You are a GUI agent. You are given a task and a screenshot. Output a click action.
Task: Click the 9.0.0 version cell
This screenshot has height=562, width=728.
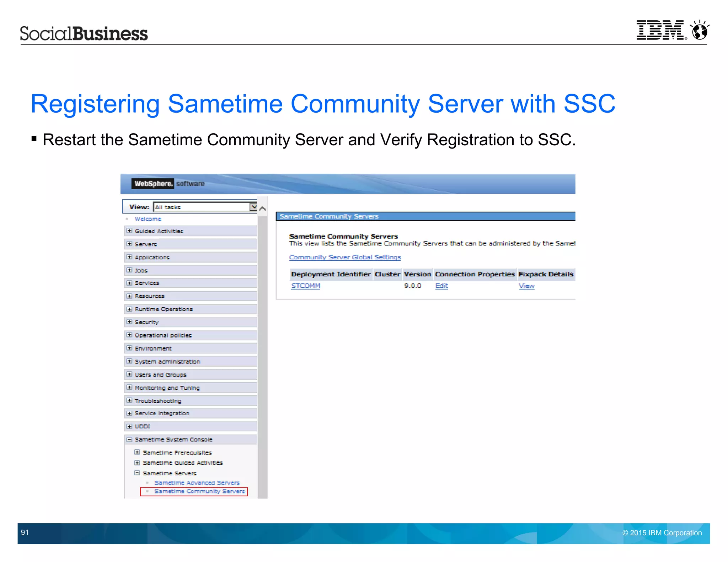pos(412,286)
